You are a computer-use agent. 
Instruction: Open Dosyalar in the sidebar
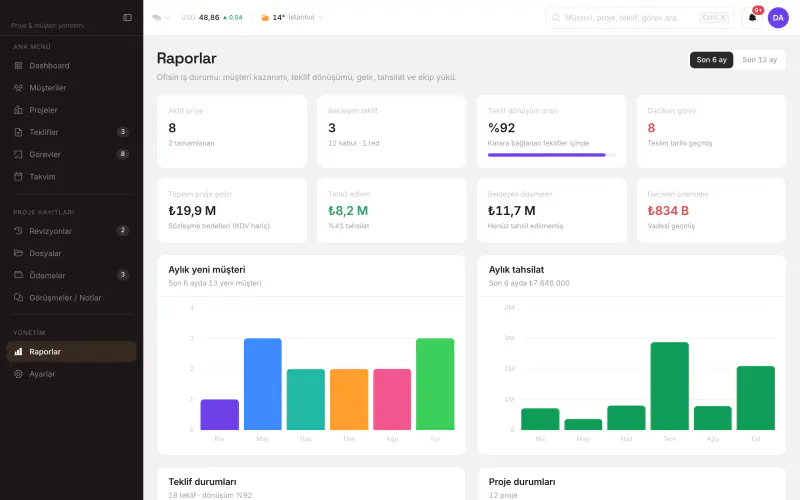click(x=71, y=253)
